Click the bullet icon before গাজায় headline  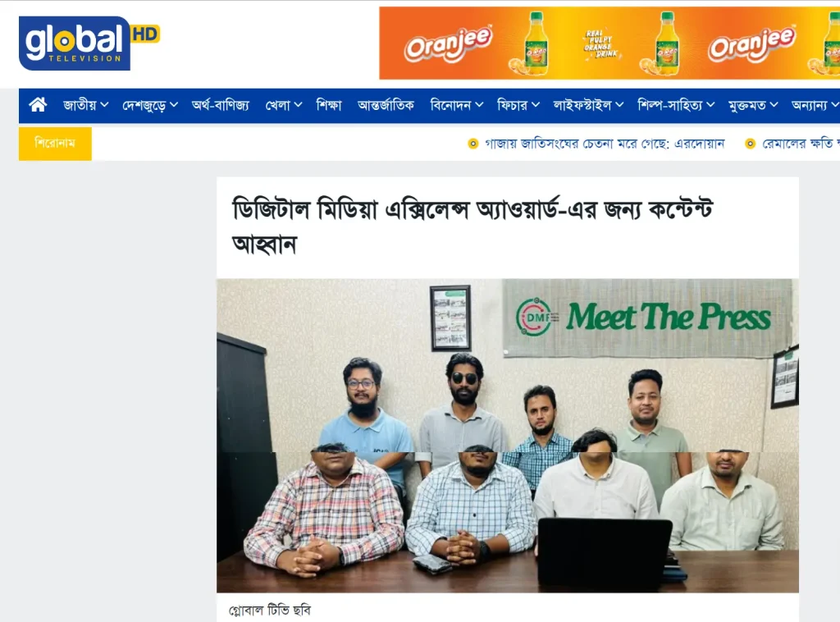coord(473,144)
